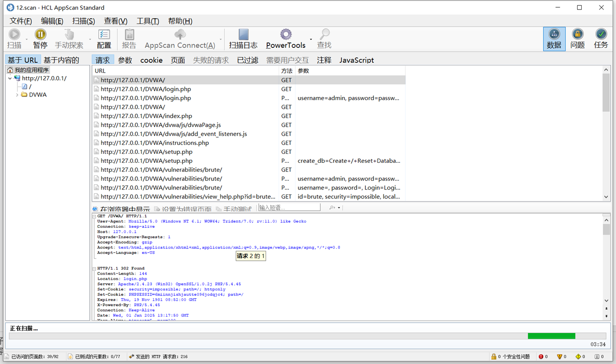Open the JavaScript tab
The image size is (616, 364).
click(357, 60)
